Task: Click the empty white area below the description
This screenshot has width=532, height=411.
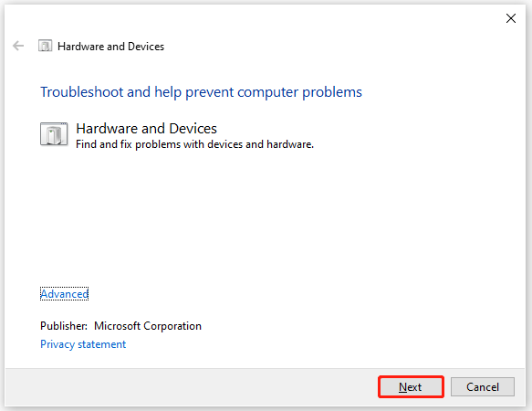Action: (265, 217)
